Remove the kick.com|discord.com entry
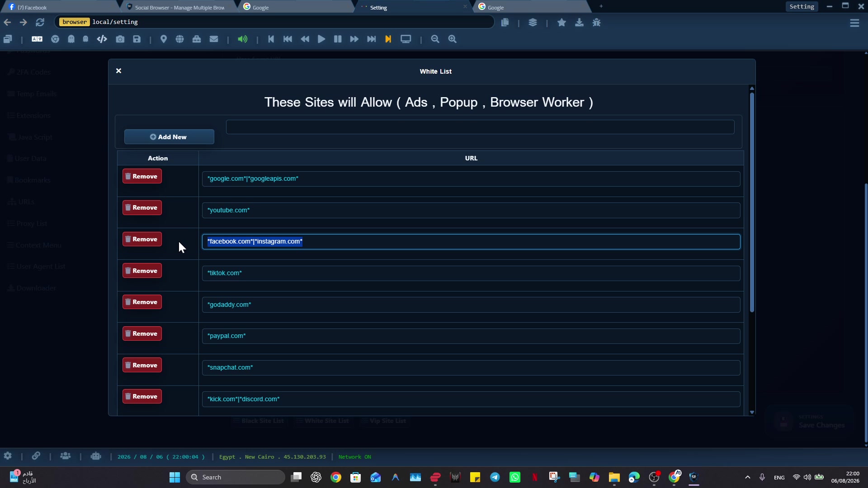 pyautogui.click(x=142, y=397)
